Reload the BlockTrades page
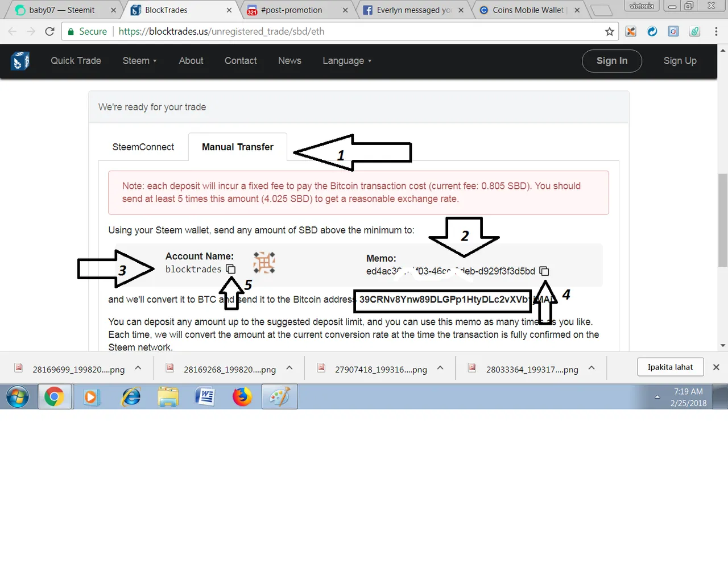Image resolution: width=728 pixels, height=567 pixels. [x=49, y=31]
